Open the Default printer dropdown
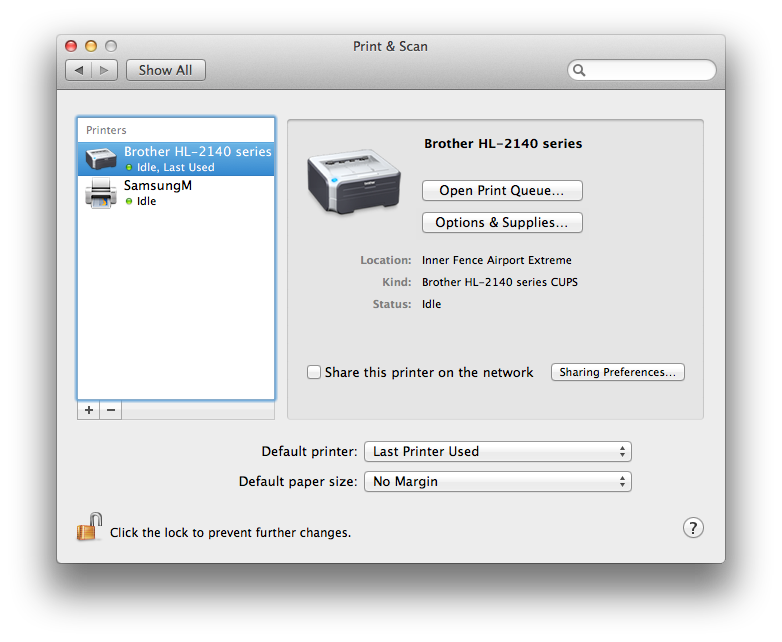 497,452
